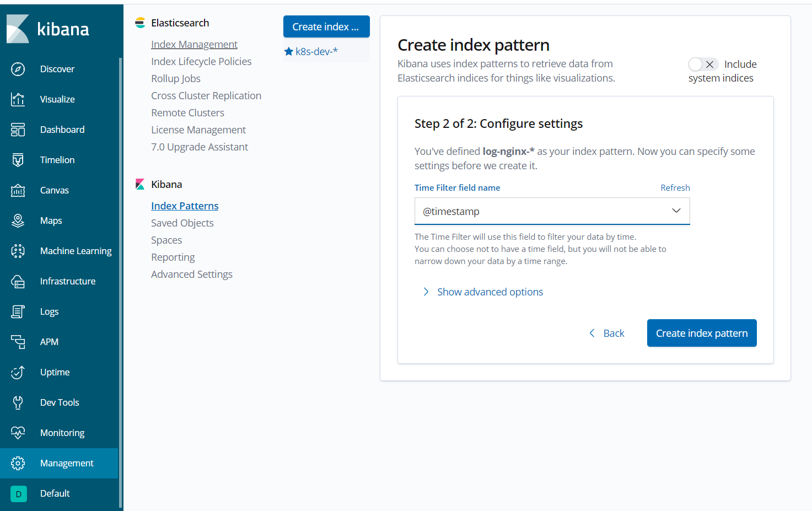This screenshot has height=511, width=812.
Task: Select Dev Tools in the side navigation
Action: point(60,402)
